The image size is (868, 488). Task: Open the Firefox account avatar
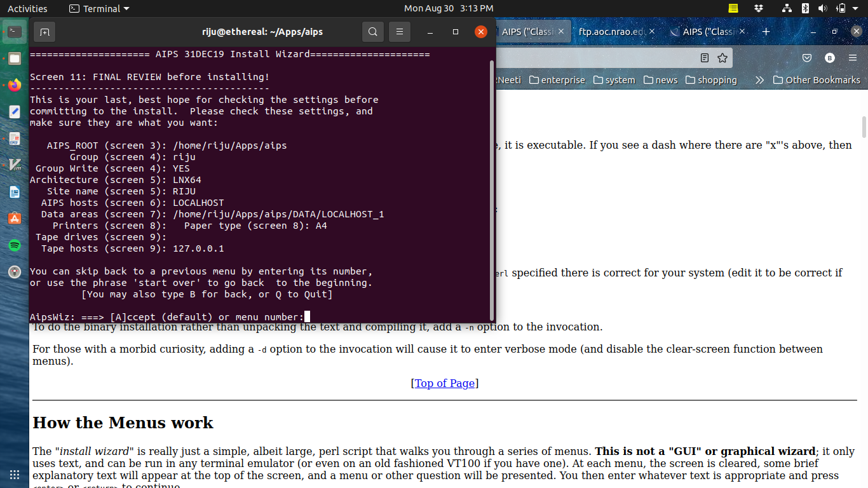point(829,58)
